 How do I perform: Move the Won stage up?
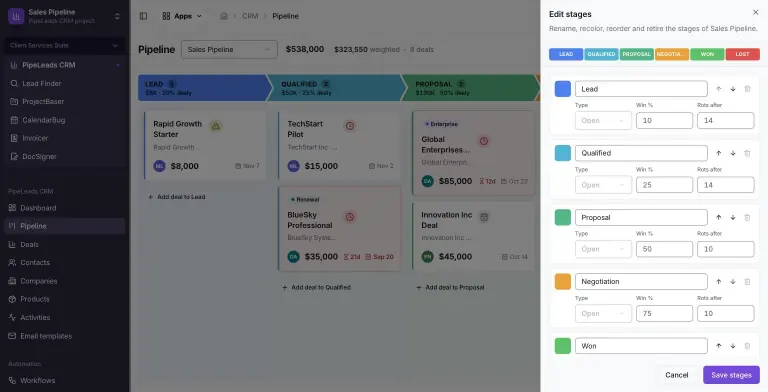(719, 346)
